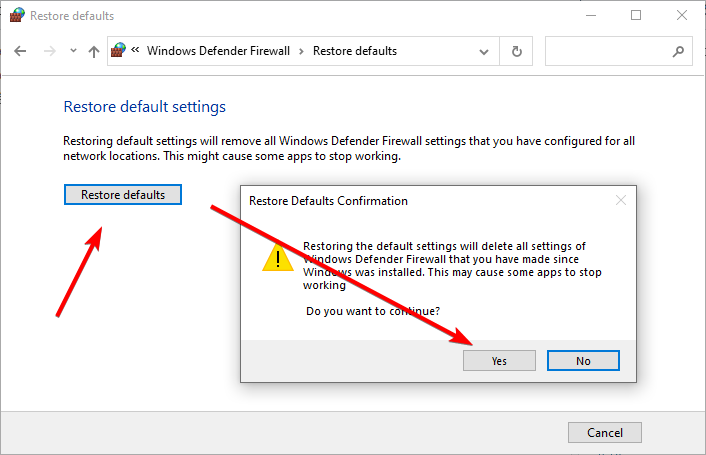706x455 pixels.
Task: Open the address bar history dropdown
Action: click(x=484, y=52)
